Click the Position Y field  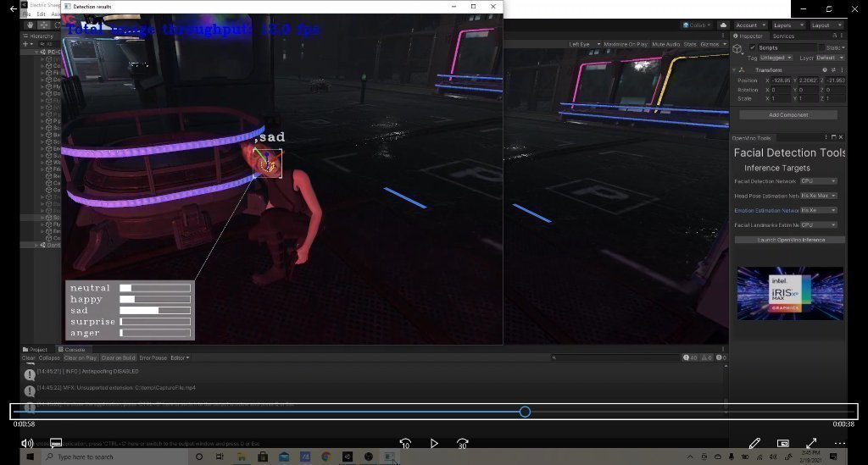point(808,80)
